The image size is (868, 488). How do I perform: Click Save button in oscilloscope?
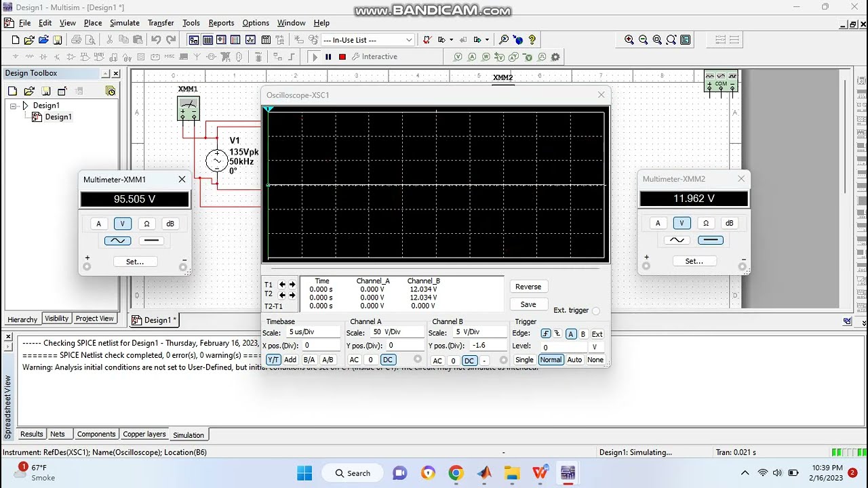(x=528, y=305)
